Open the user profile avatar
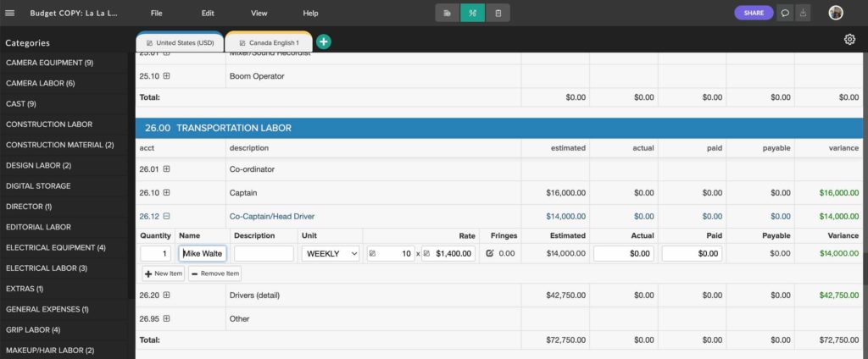 (836, 13)
